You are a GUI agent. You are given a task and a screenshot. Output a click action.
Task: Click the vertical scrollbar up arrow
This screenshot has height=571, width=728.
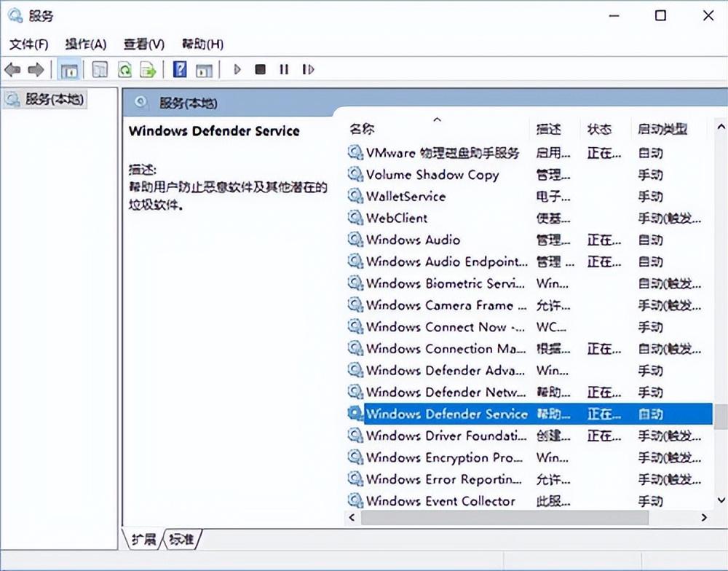point(721,127)
